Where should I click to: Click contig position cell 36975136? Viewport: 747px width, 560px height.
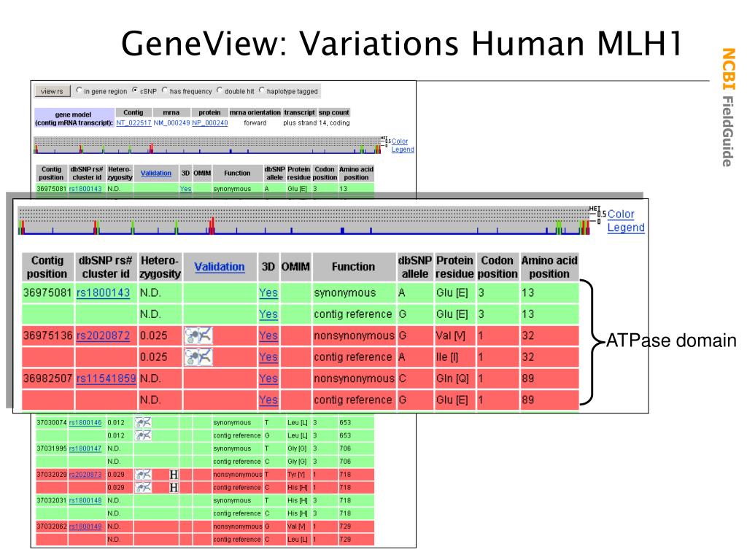pos(47,335)
